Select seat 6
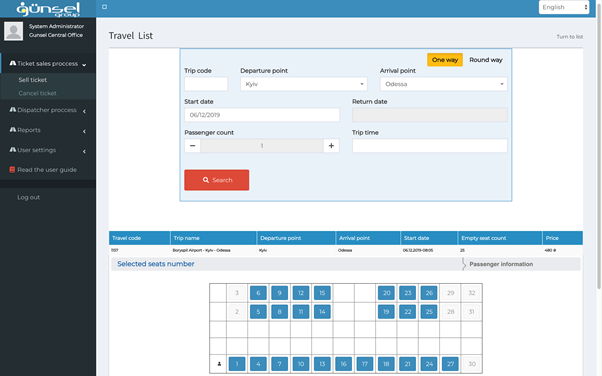602x376 pixels. coord(258,293)
